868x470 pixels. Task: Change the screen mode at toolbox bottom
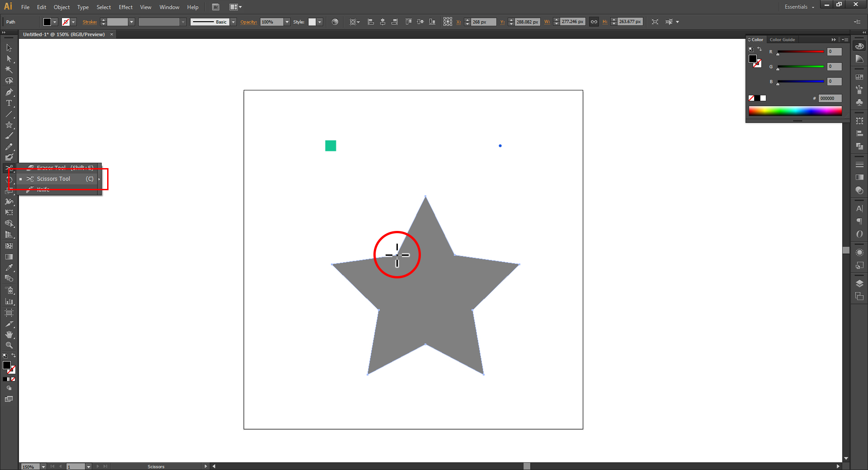9,399
